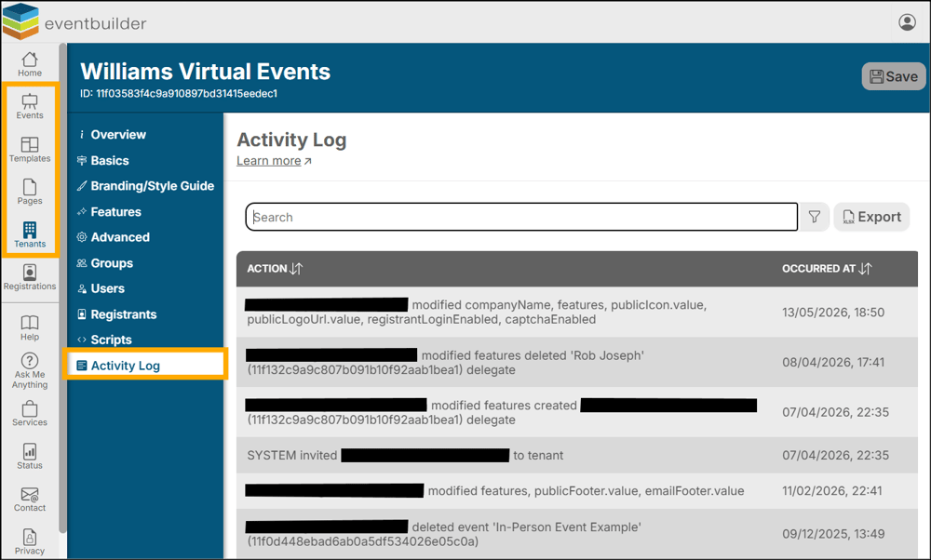Select the publicFooter.value modification entry
Viewport: 931px width, 560px height.
click(x=577, y=490)
